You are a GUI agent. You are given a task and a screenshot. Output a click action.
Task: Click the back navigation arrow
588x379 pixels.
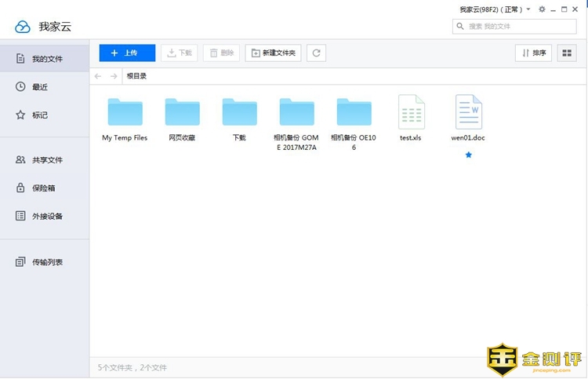click(x=98, y=76)
